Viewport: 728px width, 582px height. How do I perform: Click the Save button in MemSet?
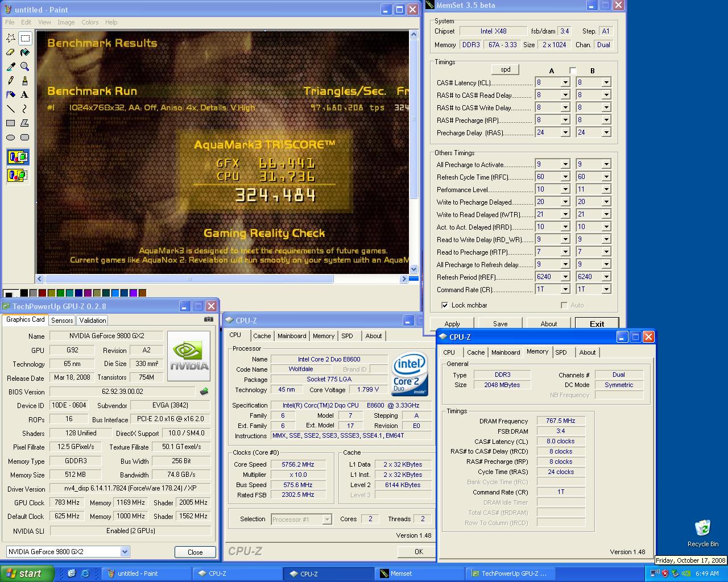coord(500,324)
